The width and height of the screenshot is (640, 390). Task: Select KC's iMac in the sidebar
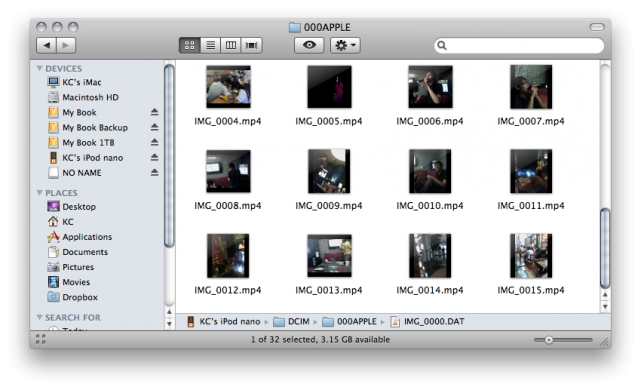click(82, 82)
